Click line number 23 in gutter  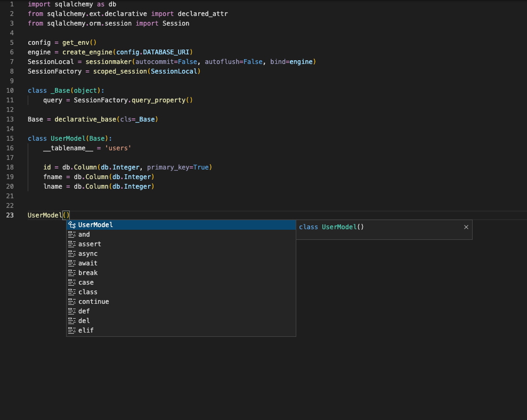pos(10,215)
